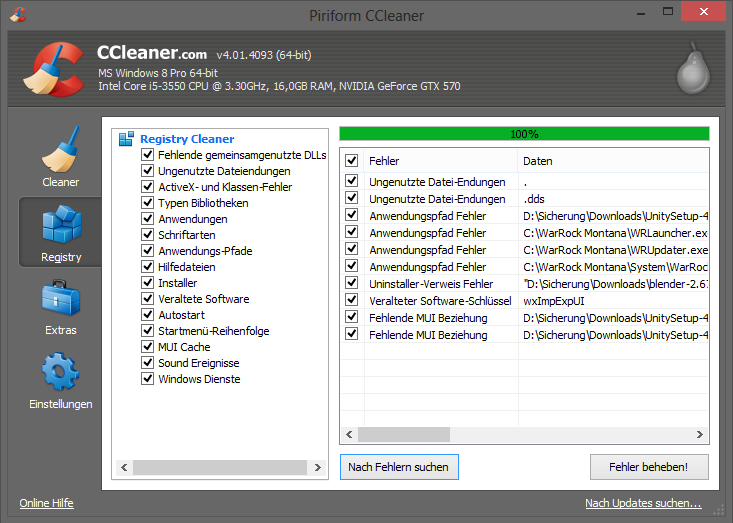Click version text v4.01.4093 (64-bit)
The image size is (733, 523).
point(264,55)
